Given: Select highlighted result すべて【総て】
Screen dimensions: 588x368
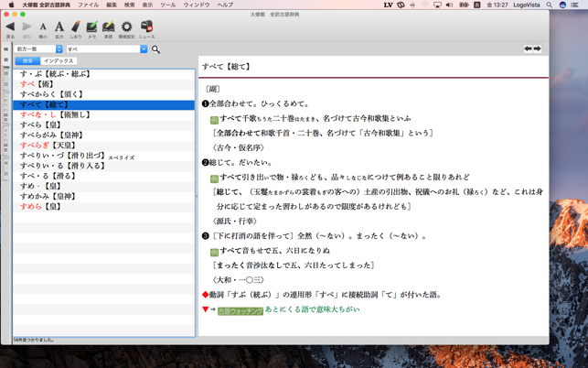Looking at the screenshot, I should click(104, 104).
